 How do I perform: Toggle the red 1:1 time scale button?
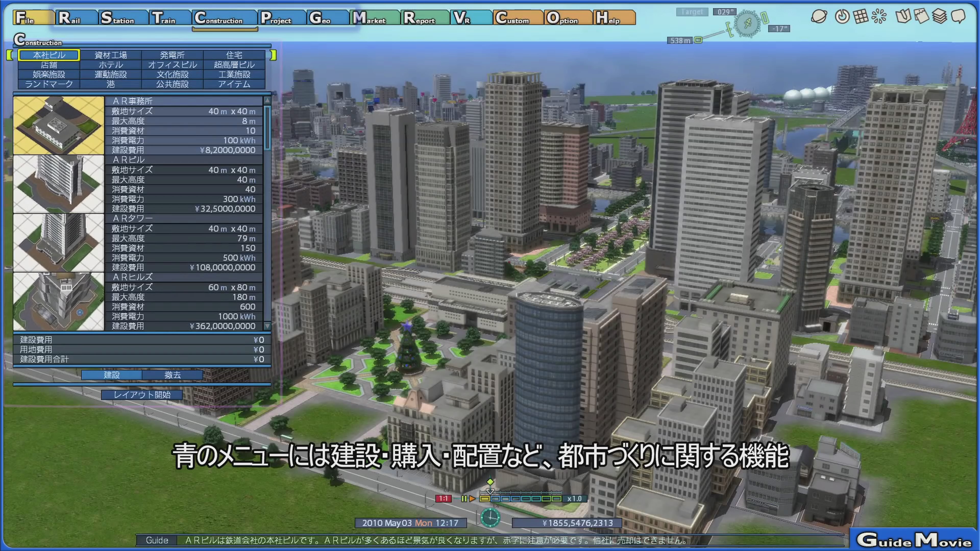click(x=443, y=498)
